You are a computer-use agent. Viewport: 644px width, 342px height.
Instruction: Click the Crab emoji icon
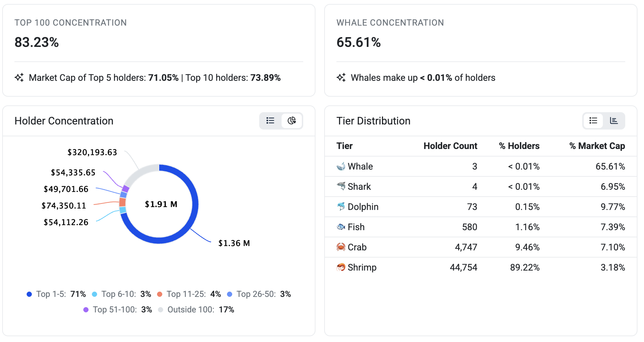[x=341, y=247]
